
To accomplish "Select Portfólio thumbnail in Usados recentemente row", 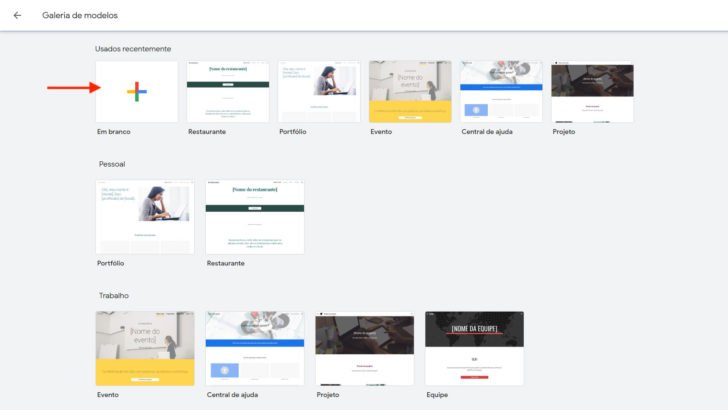I will tap(319, 91).
